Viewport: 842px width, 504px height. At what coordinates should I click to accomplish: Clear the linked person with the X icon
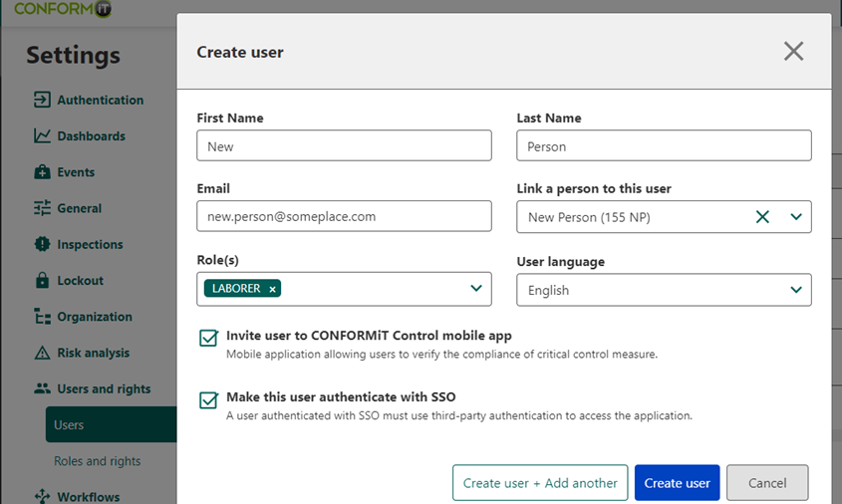[762, 217]
